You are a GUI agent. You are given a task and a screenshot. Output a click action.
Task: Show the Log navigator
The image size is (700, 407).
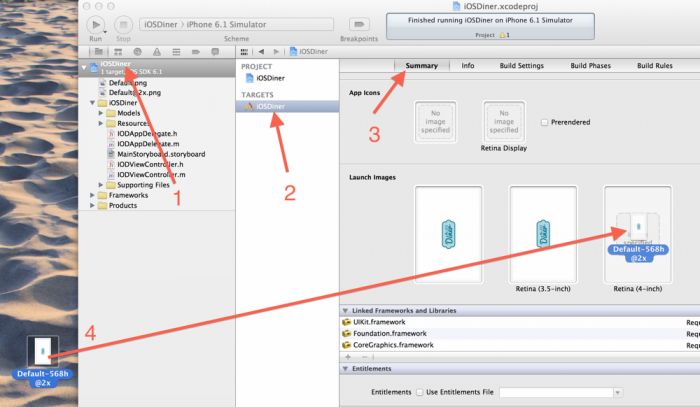[215, 52]
